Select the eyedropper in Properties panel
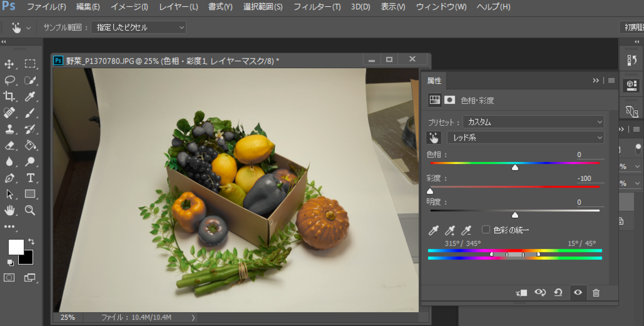Viewport: 644px width, 326px height. pyautogui.click(x=433, y=230)
